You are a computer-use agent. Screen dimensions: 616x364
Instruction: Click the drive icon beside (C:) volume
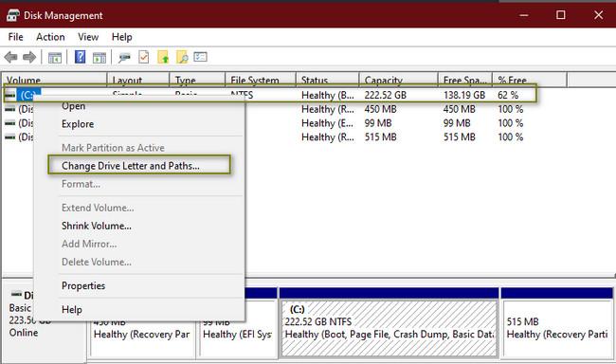(10, 95)
